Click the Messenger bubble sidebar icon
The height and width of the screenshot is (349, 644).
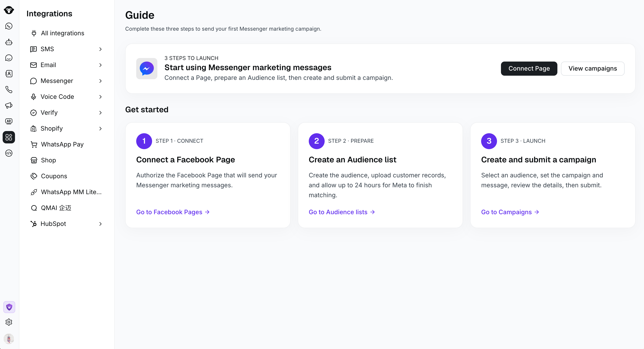click(34, 81)
